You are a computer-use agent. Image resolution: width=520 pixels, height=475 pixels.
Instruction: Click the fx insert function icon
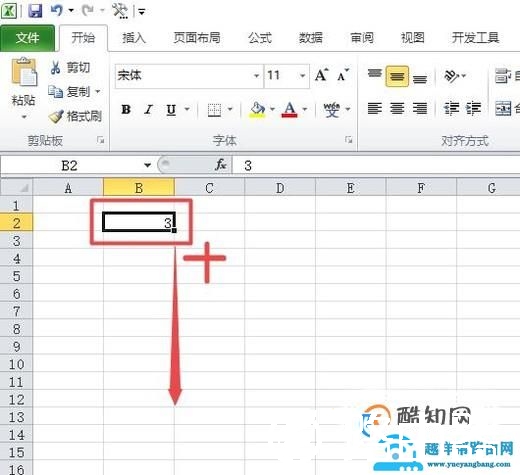pyautogui.click(x=221, y=165)
